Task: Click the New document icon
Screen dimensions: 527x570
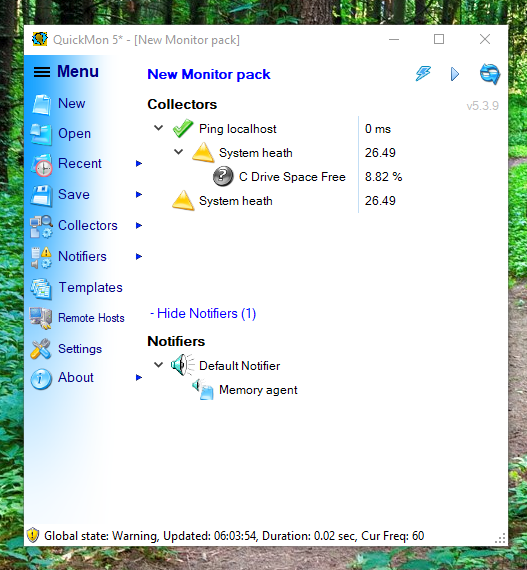Action: pyautogui.click(x=41, y=104)
